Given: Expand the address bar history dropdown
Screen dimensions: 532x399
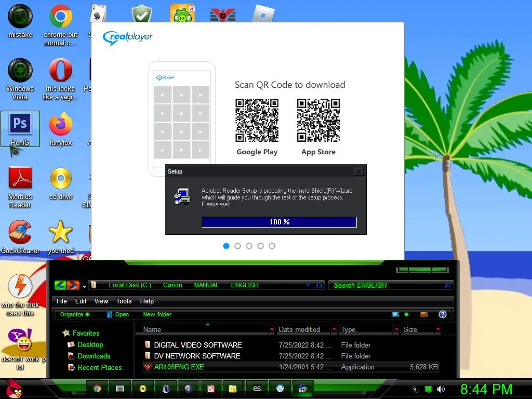Looking at the screenshot, I should tap(308, 285).
